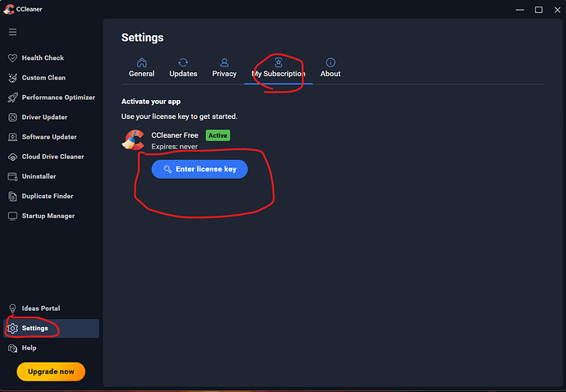Go to the Privacy tab
Screen dimensions: 566x392
click(x=224, y=67)
